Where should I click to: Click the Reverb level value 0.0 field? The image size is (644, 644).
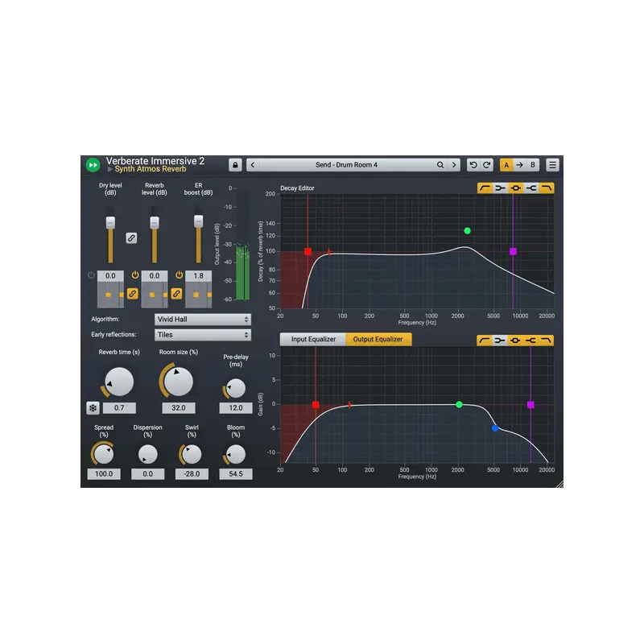[155, 276]
